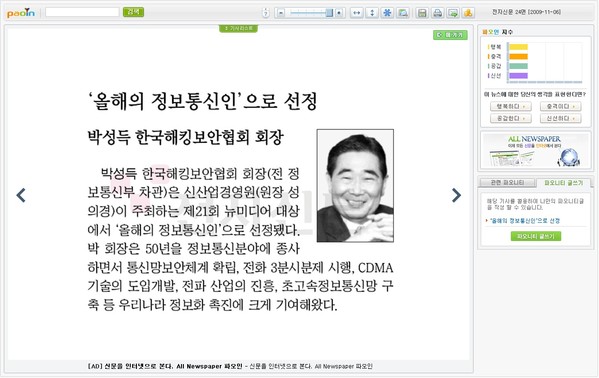Click the orange 충격 bar in chart

518,57
